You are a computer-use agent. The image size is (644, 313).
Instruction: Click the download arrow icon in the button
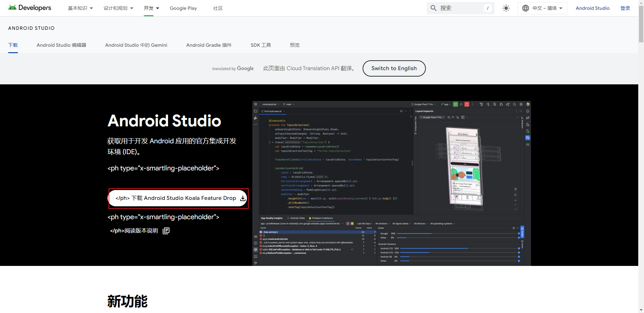[243, 199]
